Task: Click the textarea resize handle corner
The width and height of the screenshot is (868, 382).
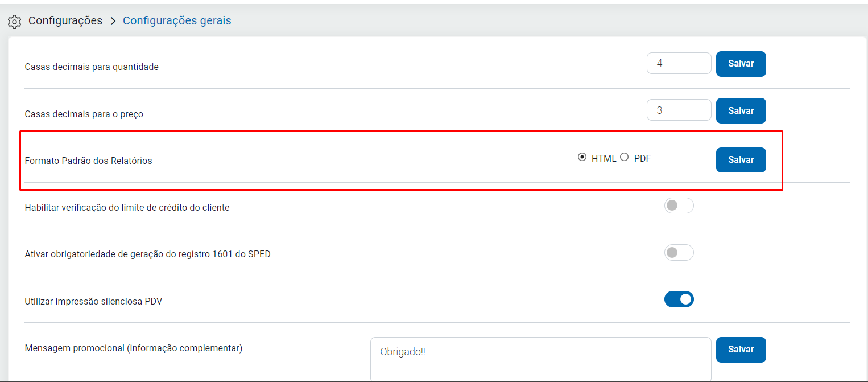Action: coord(708,379)
